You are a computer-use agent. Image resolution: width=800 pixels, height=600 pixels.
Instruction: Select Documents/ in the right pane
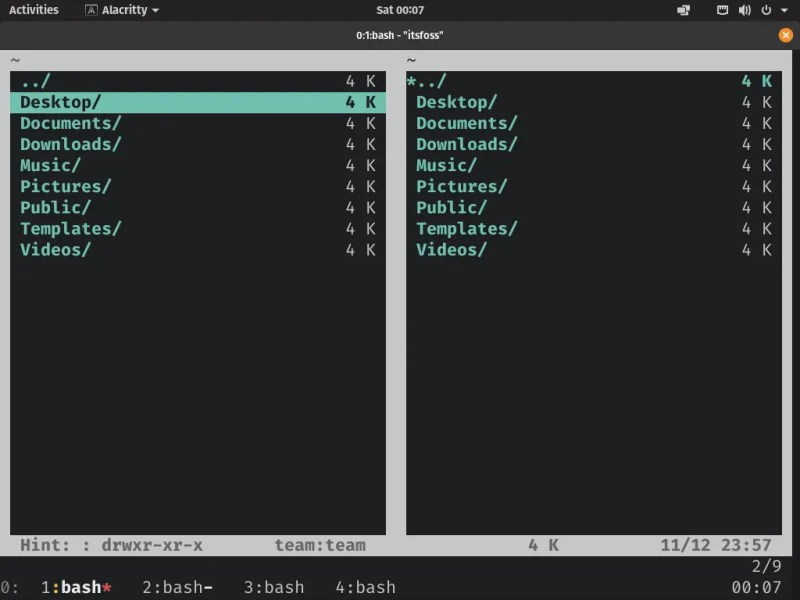coord(466,123)
